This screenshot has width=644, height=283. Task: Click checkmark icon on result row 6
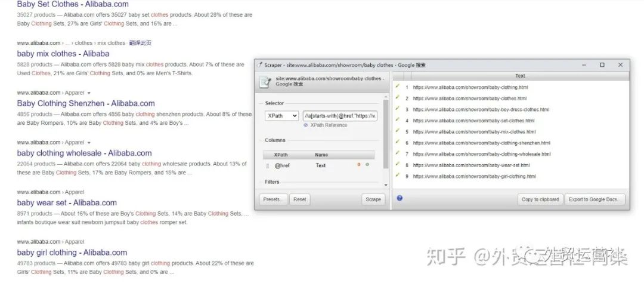(x=397, y=142)
